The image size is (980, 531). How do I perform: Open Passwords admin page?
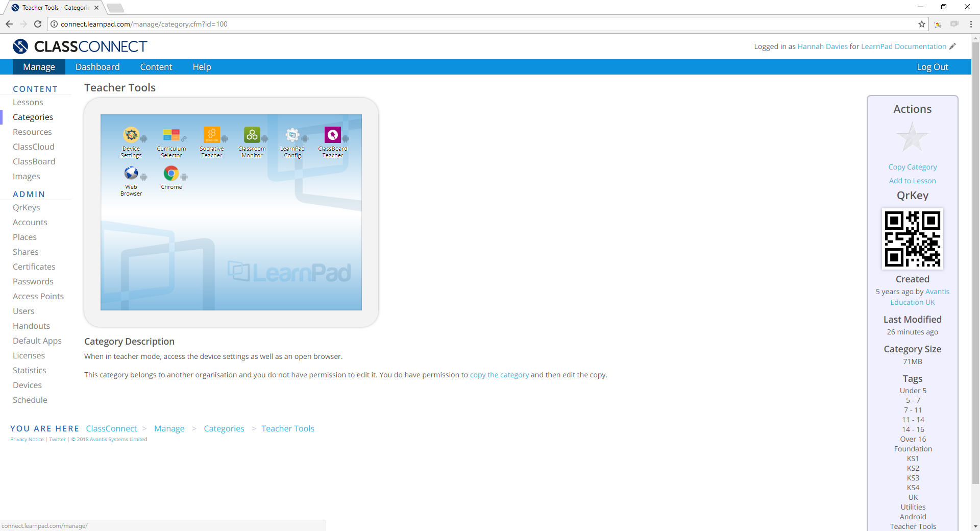[33, 282]
